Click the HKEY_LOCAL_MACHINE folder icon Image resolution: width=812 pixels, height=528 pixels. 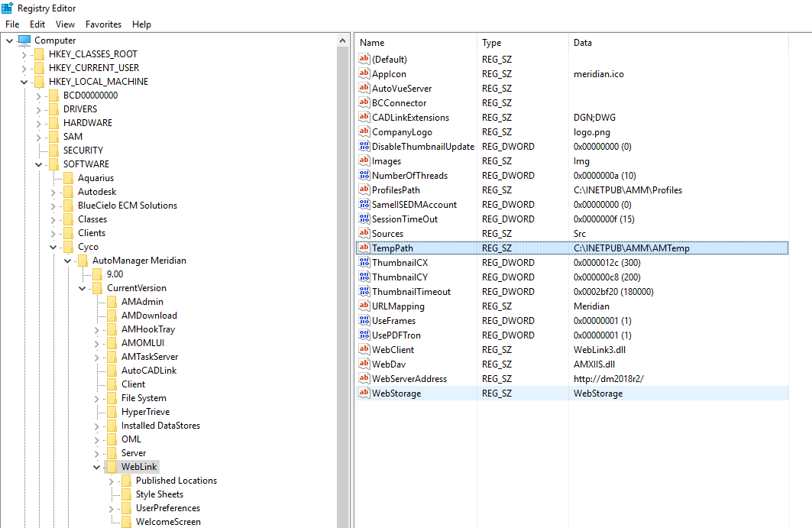[x=39, y=81]
